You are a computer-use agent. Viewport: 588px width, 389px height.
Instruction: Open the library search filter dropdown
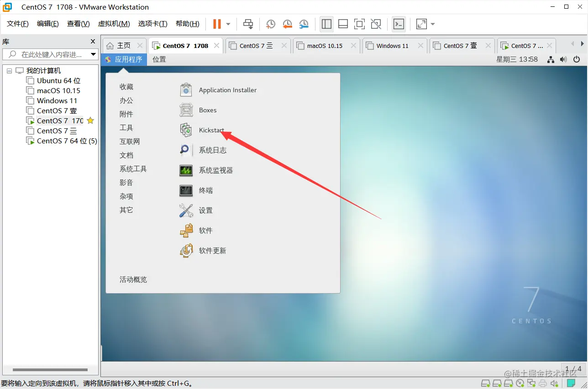click(94, 54)
